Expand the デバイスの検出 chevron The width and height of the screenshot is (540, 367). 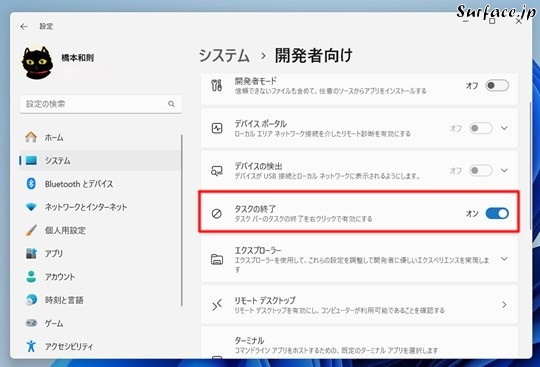504,170
